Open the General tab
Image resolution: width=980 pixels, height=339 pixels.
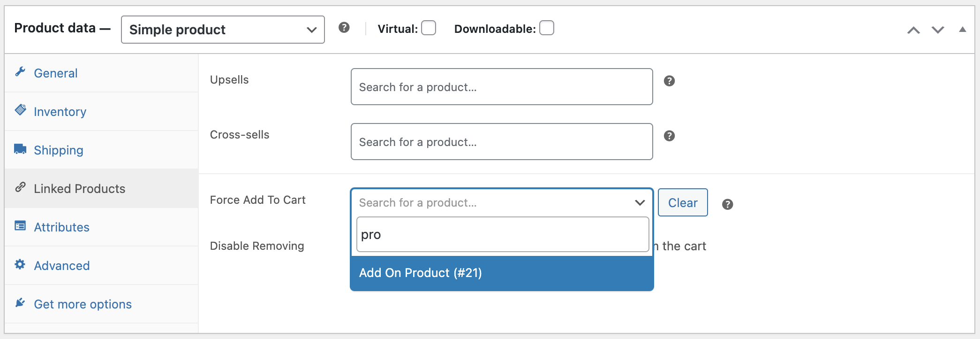point(101,73)
